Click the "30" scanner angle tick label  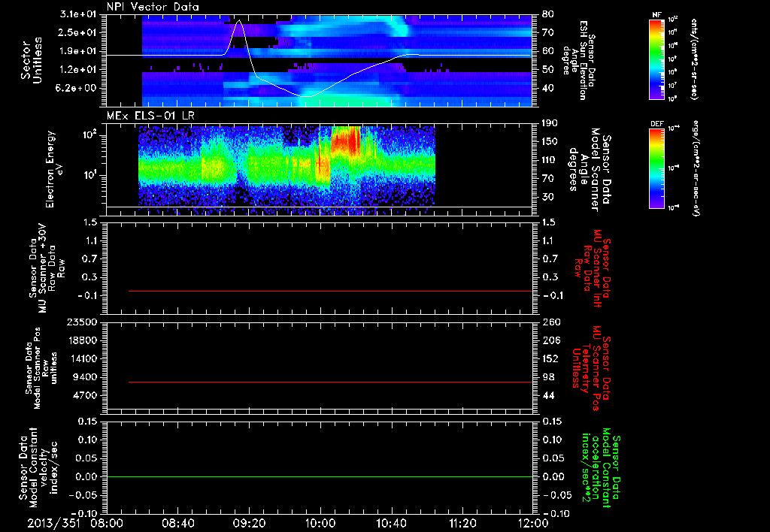pos(547,197)
